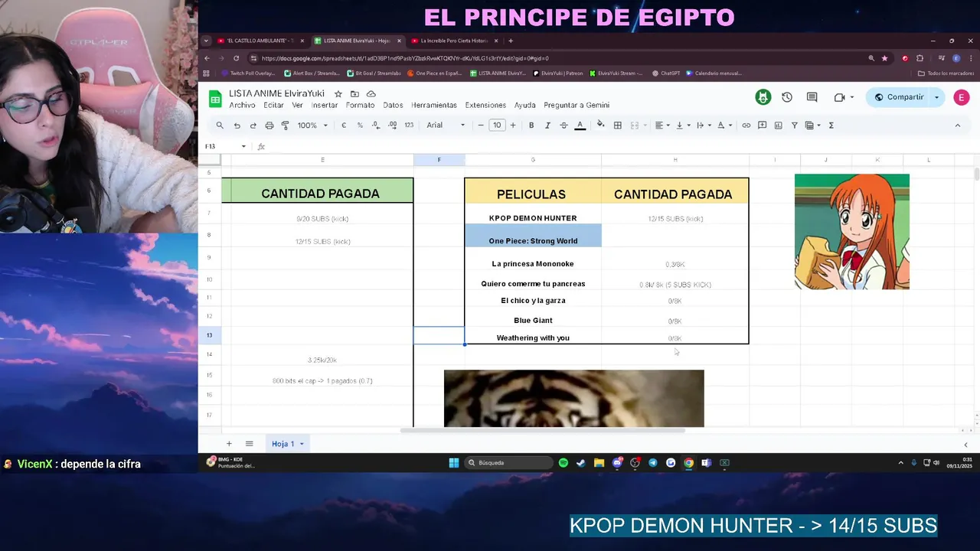Click the search menus magnifier icon
Image resolution: width=980 pixels, height=551 pixels.
pos(220,126)
